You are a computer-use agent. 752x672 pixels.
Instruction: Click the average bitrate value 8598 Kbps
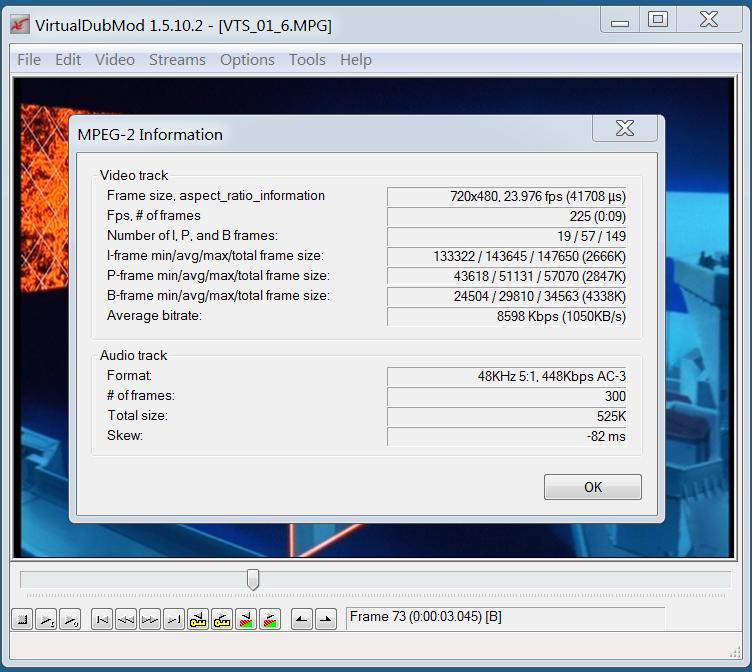506,317
